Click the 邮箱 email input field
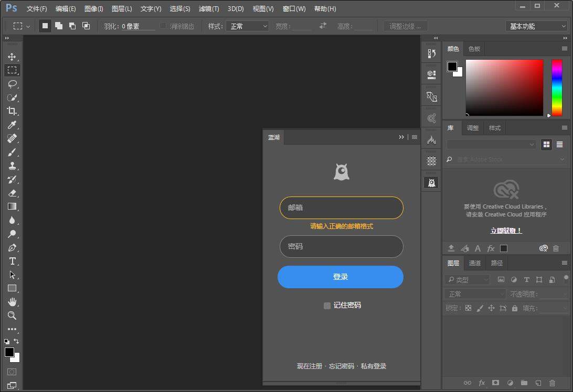The width and height of the screenshot is (573, 392). click(341, 208)
